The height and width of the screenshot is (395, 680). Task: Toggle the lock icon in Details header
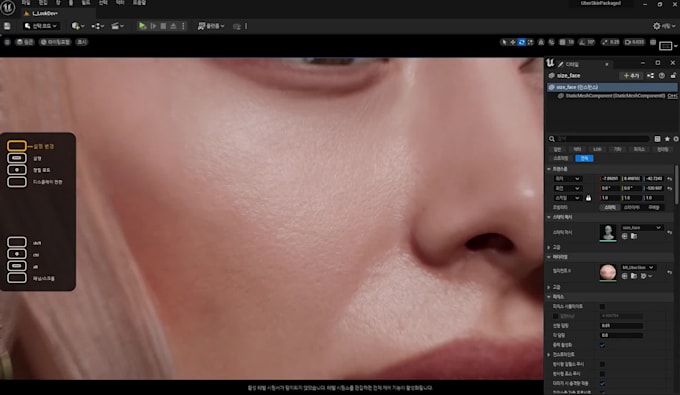673,75
